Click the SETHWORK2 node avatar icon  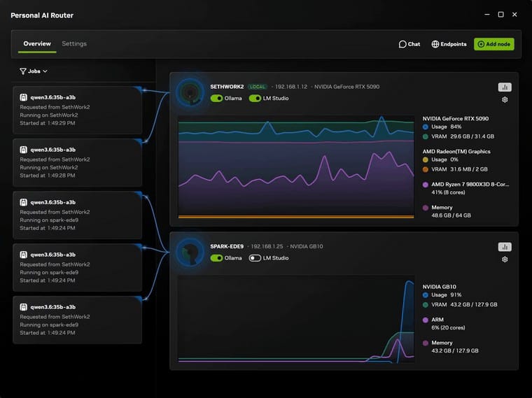point(190,92)
